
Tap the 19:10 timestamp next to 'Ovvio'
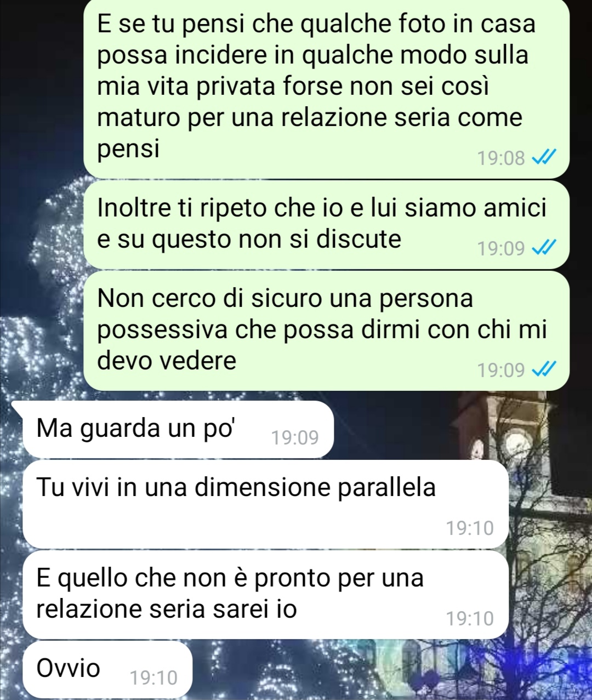(154, 678)
